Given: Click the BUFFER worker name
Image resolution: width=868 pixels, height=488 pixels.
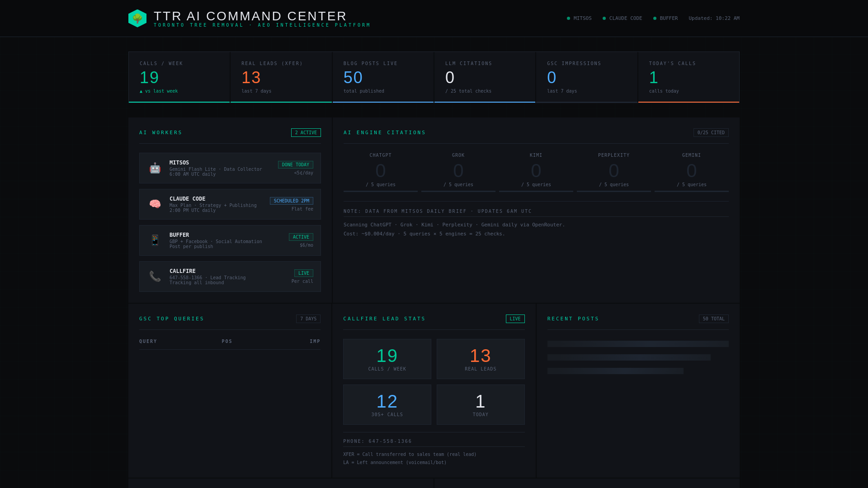Looking at the screenshot, I should pyautogui.click(x=179, y=235).
